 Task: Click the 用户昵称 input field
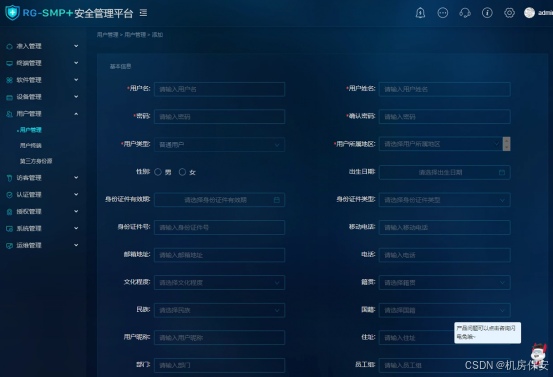[219, 338]
